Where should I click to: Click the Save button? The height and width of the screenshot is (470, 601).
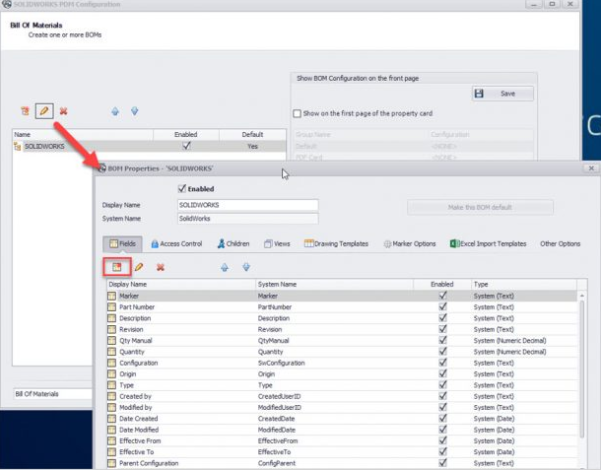click(502, 93)
